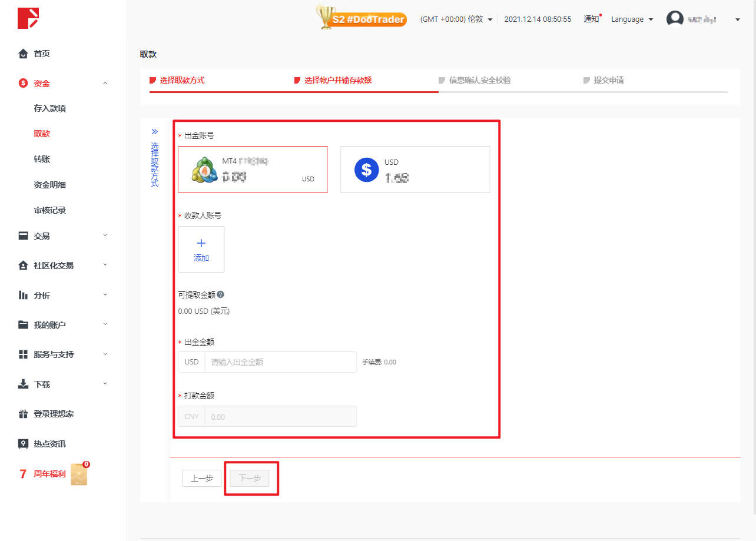Open the Language dropdown
Image resolution: width=756 pixels, height=541 pixels.
coord(632,19)
